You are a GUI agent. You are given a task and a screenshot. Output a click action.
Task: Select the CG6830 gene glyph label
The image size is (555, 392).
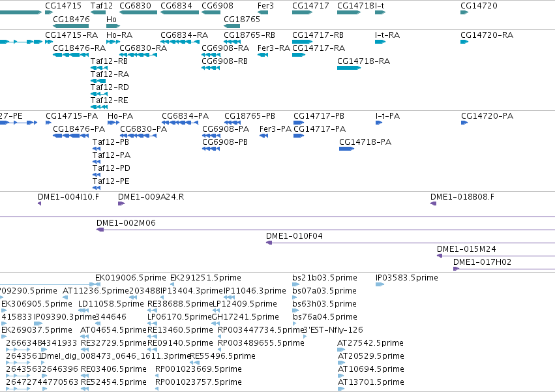point(135,6)
